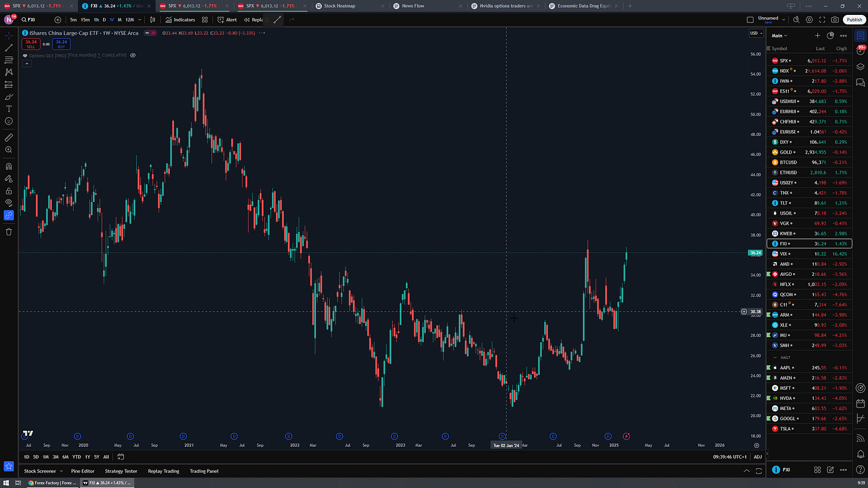This screenshot has width=868, height=488.
Task: Click the add symbol compare plus icon
Action: click(58, 20)
